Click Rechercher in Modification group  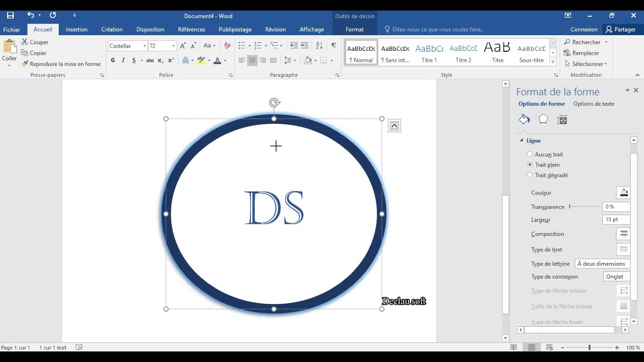pyautogui.click(x=586, y=42)
